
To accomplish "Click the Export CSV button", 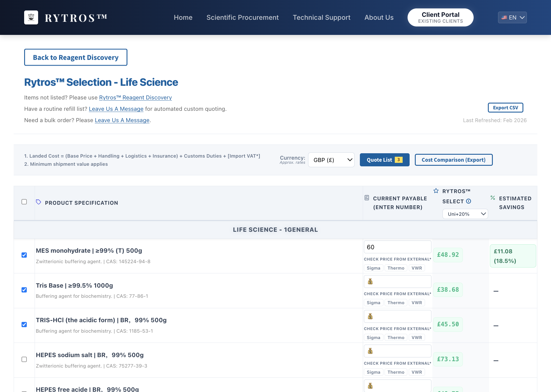I will point(505,108).
